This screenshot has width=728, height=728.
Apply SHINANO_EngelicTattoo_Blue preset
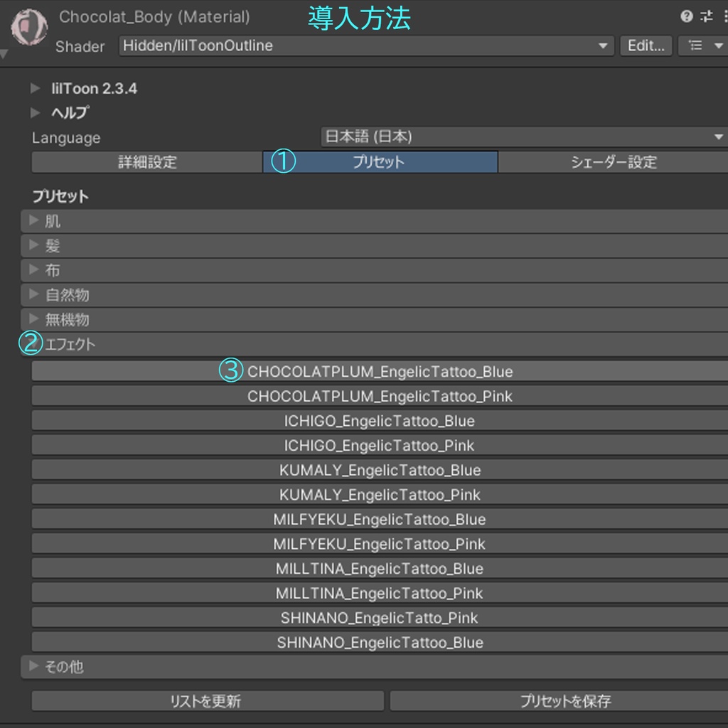pos(380,642)
